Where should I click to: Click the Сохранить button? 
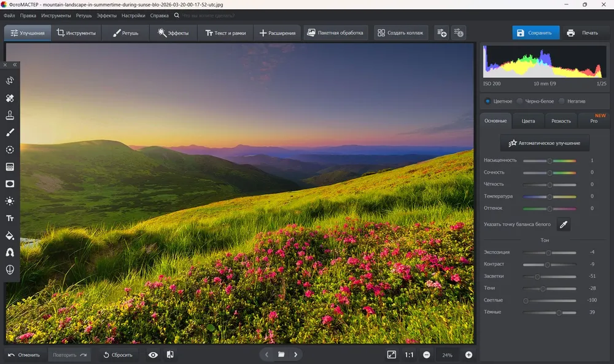click(535, 33)
